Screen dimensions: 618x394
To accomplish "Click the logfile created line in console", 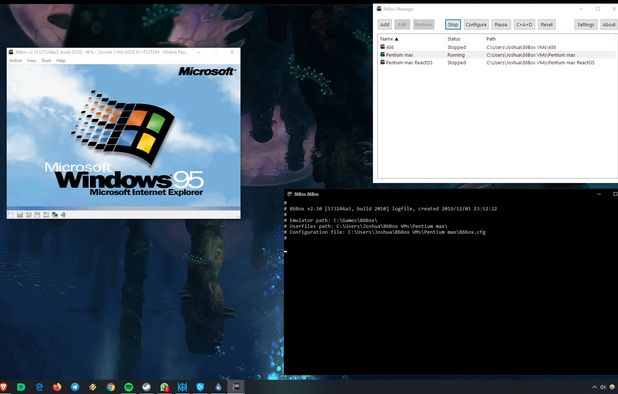I will [393, 208].
